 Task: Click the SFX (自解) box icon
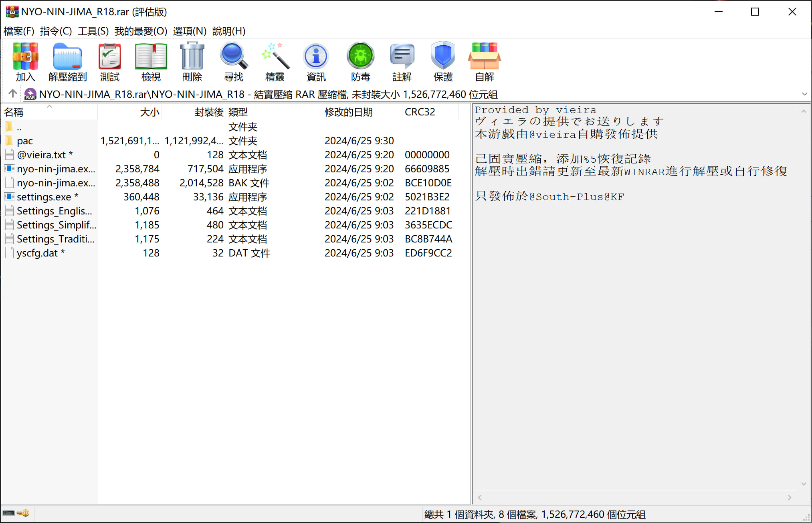click(484, 61)
